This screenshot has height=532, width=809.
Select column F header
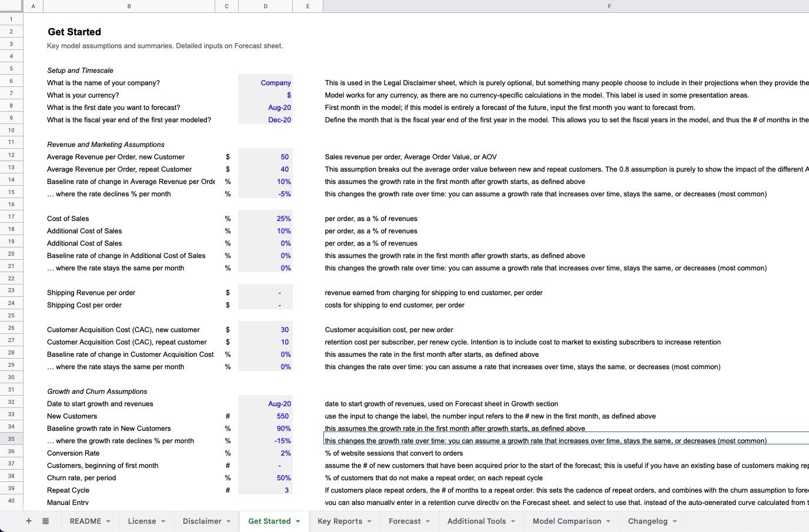click(610, 6)
